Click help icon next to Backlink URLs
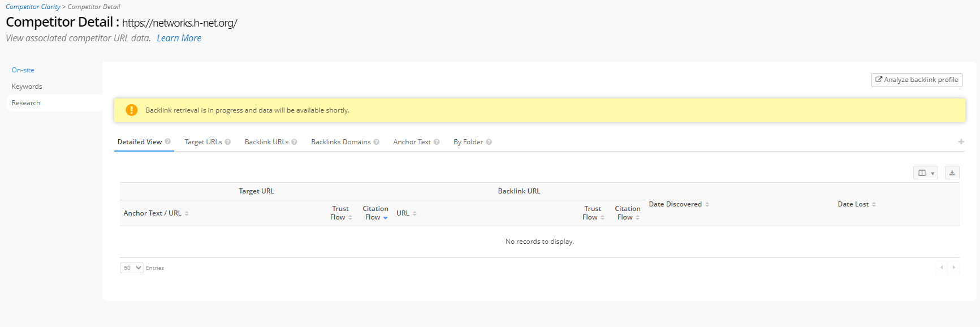 294,142
